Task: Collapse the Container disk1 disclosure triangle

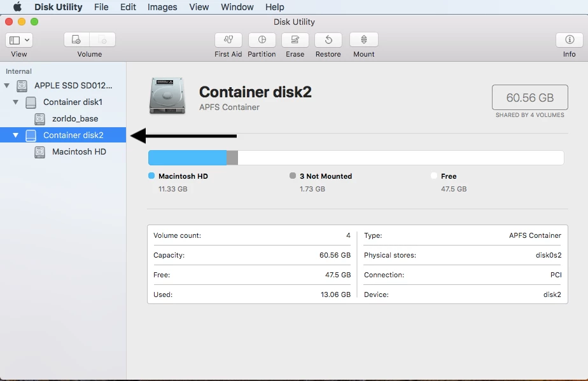Action: (15, 102)
